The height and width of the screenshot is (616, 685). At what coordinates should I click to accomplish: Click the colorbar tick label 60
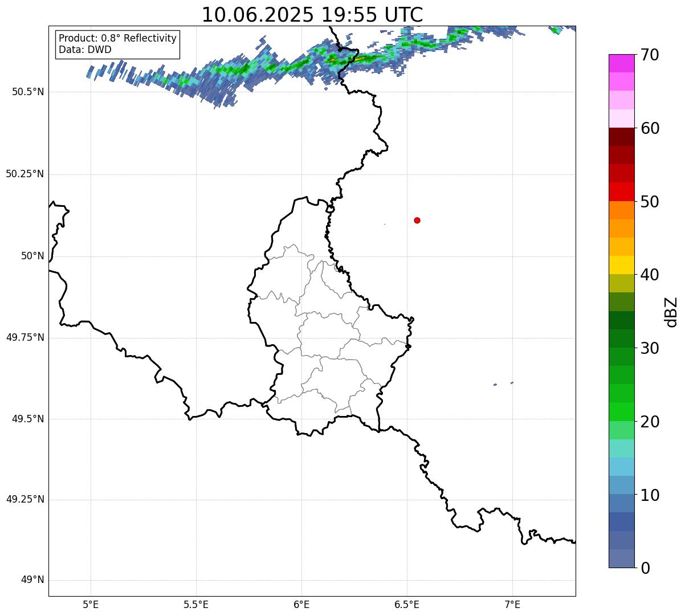[x=650, y=128]
